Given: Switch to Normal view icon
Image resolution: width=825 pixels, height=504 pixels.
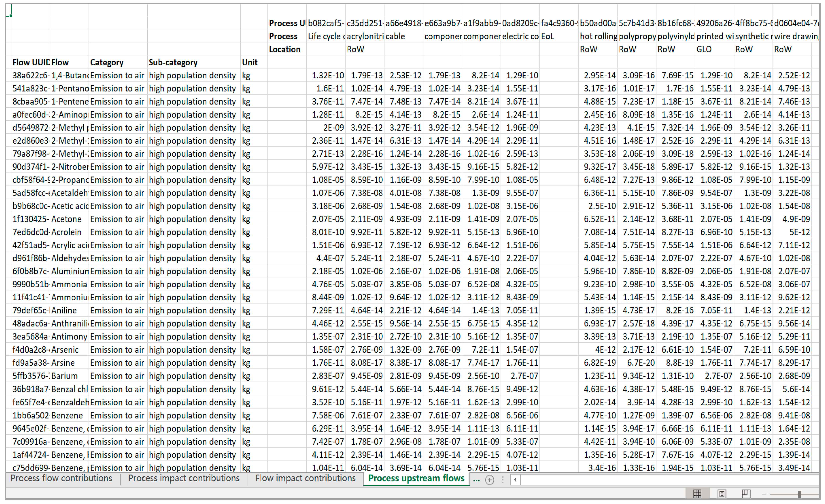Looking at the screenshot, I should pos(697,494).
